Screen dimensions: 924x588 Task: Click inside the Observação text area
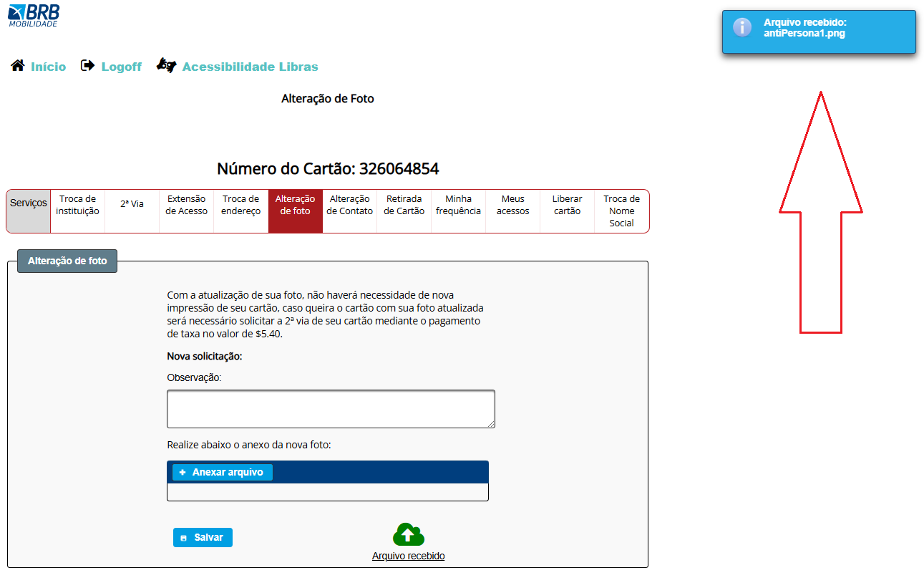click(x=331, y=409)
